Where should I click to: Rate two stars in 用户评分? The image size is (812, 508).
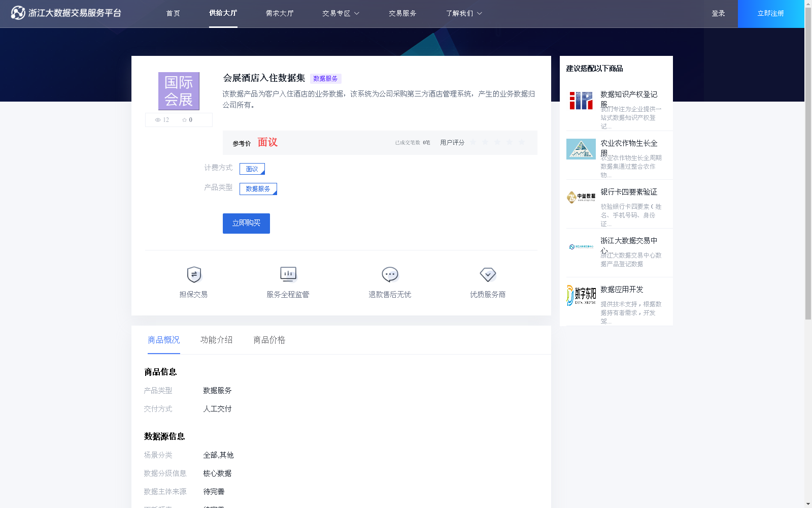485,142
